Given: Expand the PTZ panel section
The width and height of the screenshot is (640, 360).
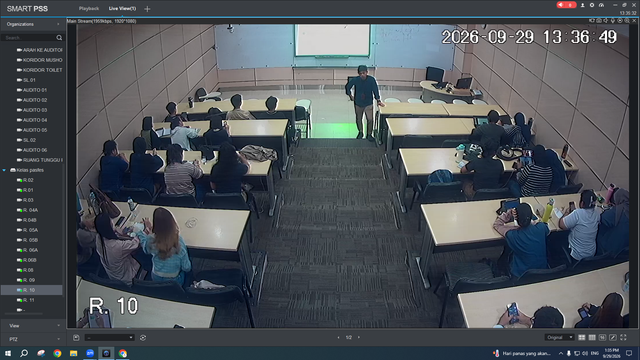Looking at the screenshot, I should 33,339.
